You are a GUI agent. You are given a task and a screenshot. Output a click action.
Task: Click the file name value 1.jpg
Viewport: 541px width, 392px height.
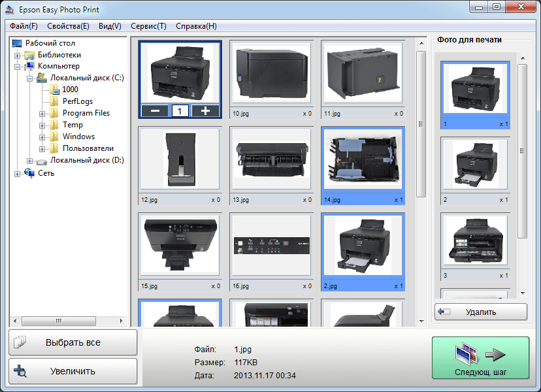243,350
